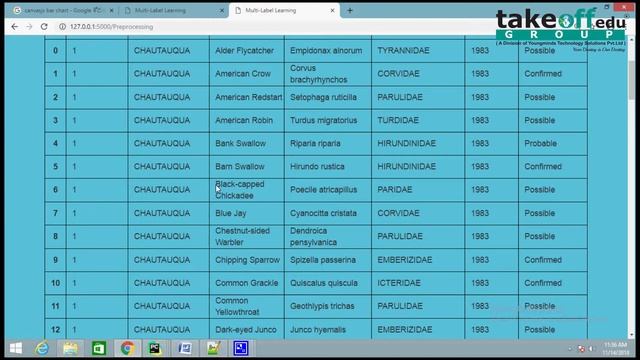Select the 'American Redstart' cell
This screenshot has height=360, width=640.
[x=247, y=97]
